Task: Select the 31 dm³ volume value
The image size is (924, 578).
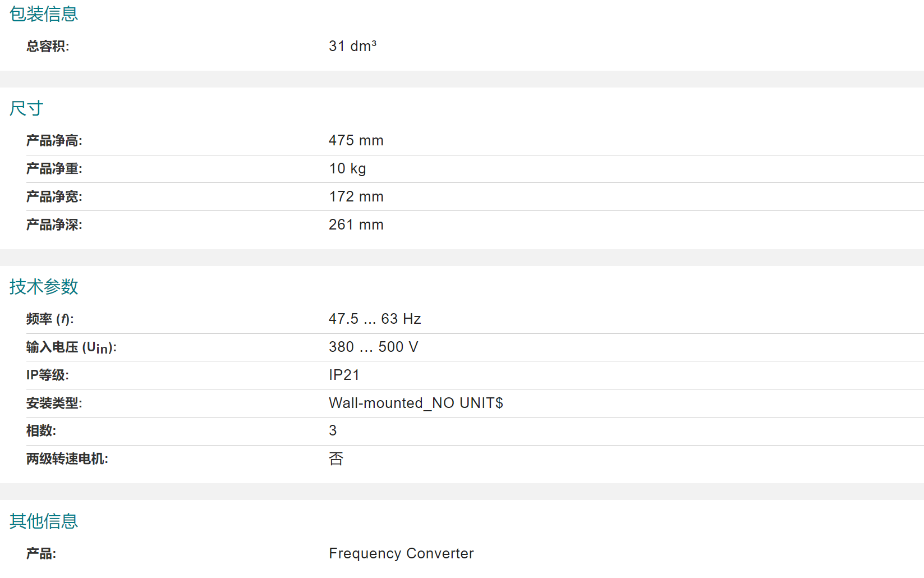Action: [352, 46]
